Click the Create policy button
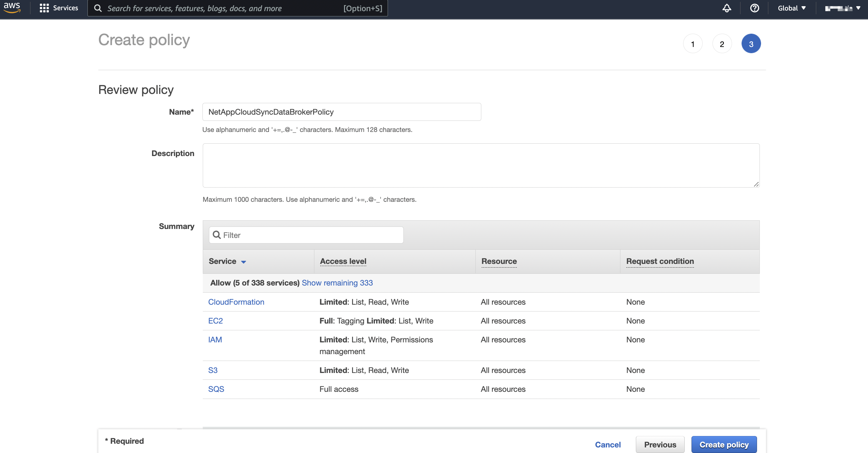This screenshot has height=453, width=868. pyautogui.click(x=723, y=444)
